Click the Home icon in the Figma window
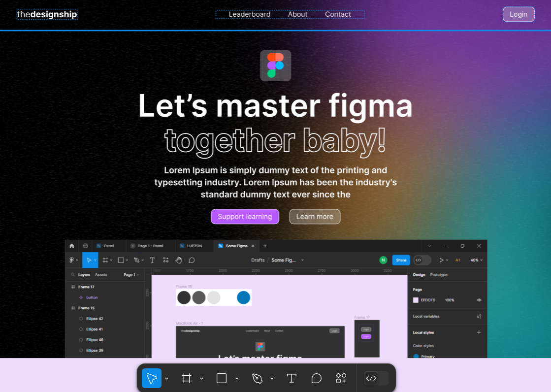The image size is (551, 392). pos(72,246)
